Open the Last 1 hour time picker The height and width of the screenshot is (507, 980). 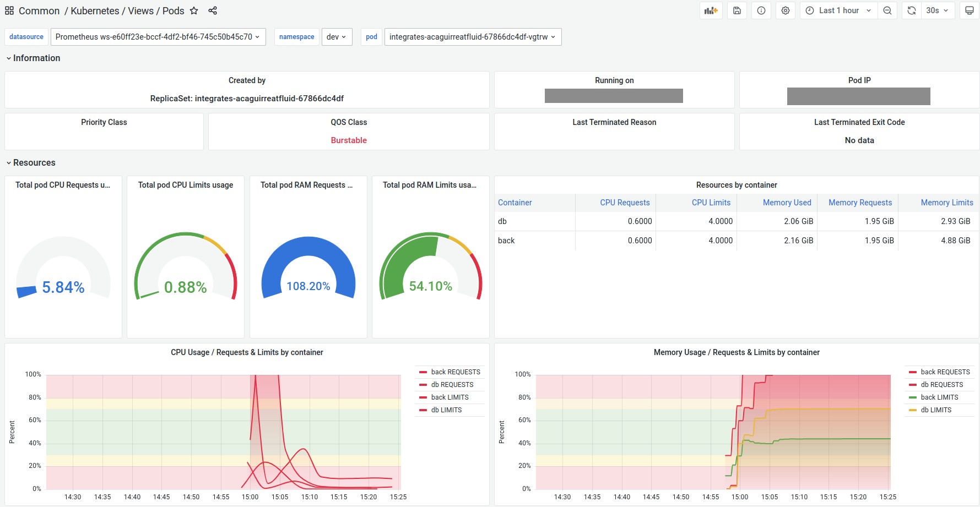point(839,10)
